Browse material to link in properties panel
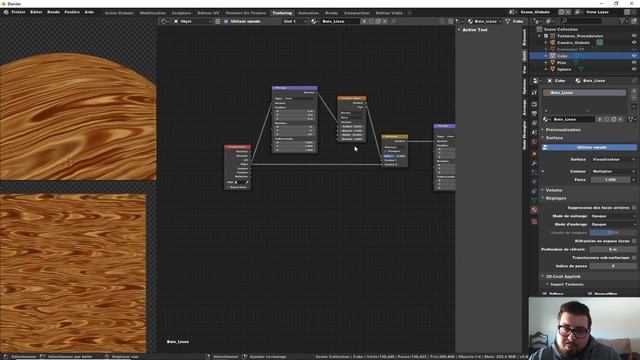The width and height of the screenshot is (640, 360). coord(546,119)
